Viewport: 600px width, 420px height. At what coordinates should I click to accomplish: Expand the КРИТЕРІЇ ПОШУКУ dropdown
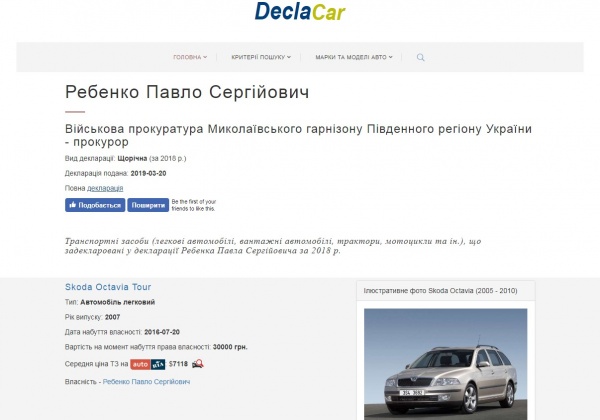click(x=289, y=57)
